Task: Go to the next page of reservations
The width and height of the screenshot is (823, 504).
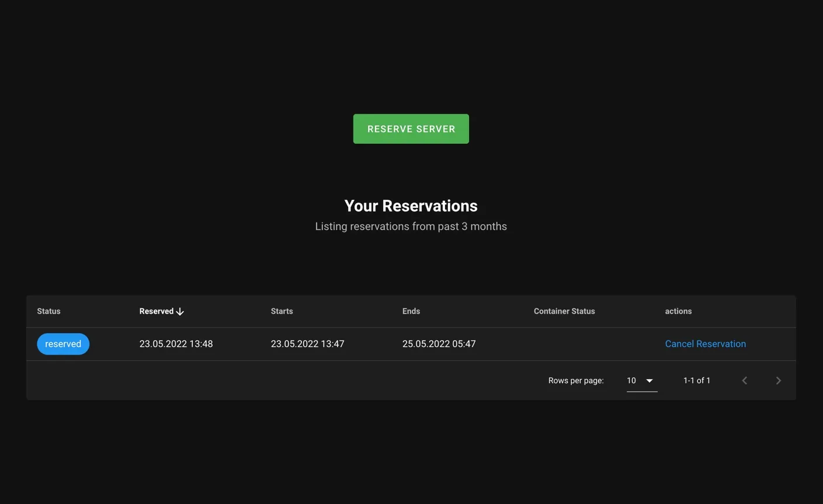Action: click(778, 381)
